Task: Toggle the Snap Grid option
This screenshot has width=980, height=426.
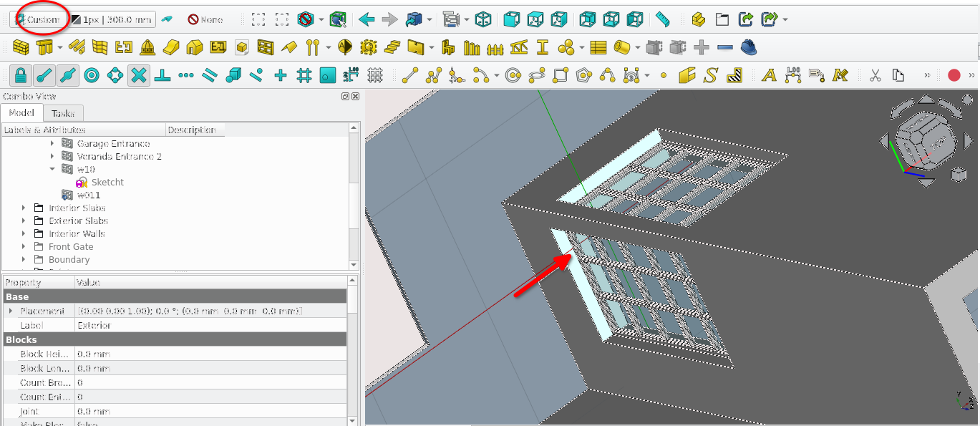Action: click(x=304, y=75)
